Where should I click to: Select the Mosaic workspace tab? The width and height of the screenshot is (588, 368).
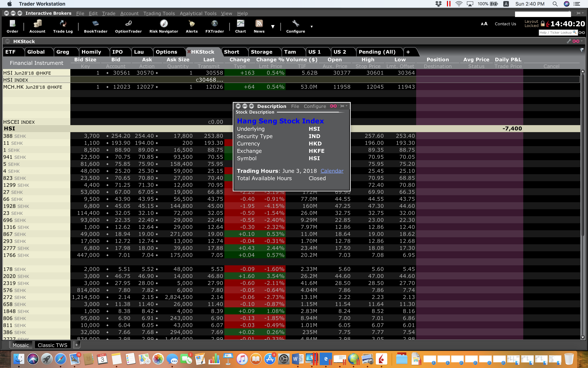pyautogui.click(x=21, y=345)
